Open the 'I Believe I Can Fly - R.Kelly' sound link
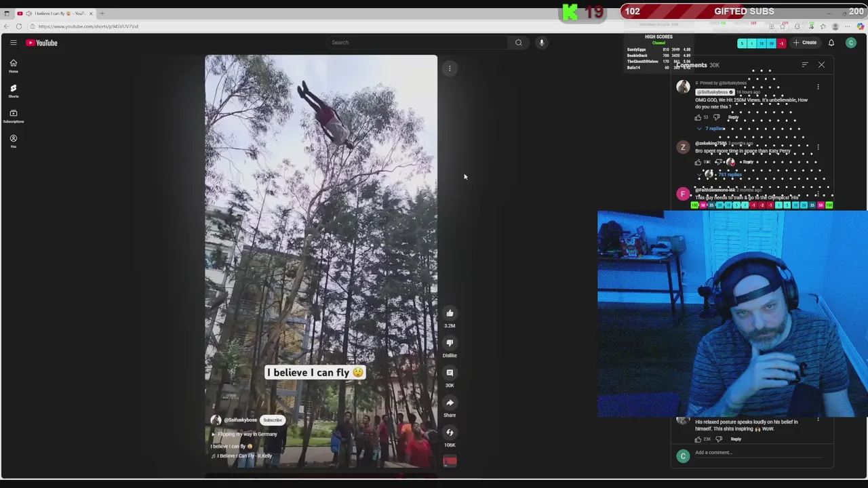 241,456
